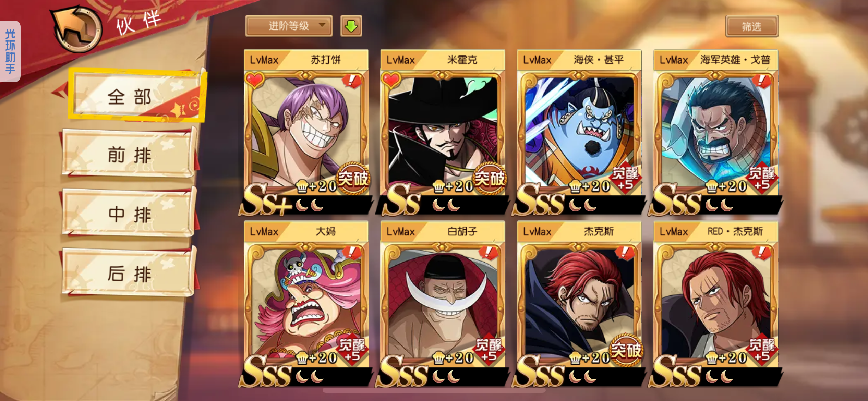Click red exclamation alert on 白胡子 card

click(488, 253)
